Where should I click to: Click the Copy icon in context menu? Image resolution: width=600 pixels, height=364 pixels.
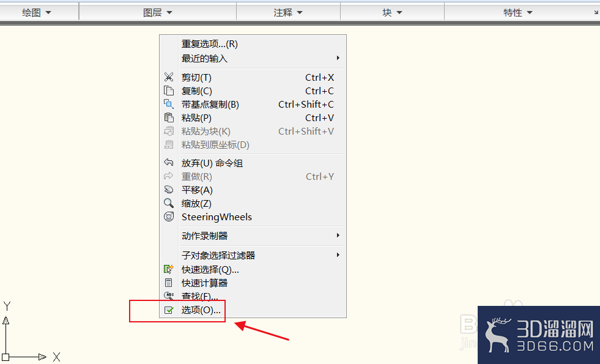tap(169, 91)
